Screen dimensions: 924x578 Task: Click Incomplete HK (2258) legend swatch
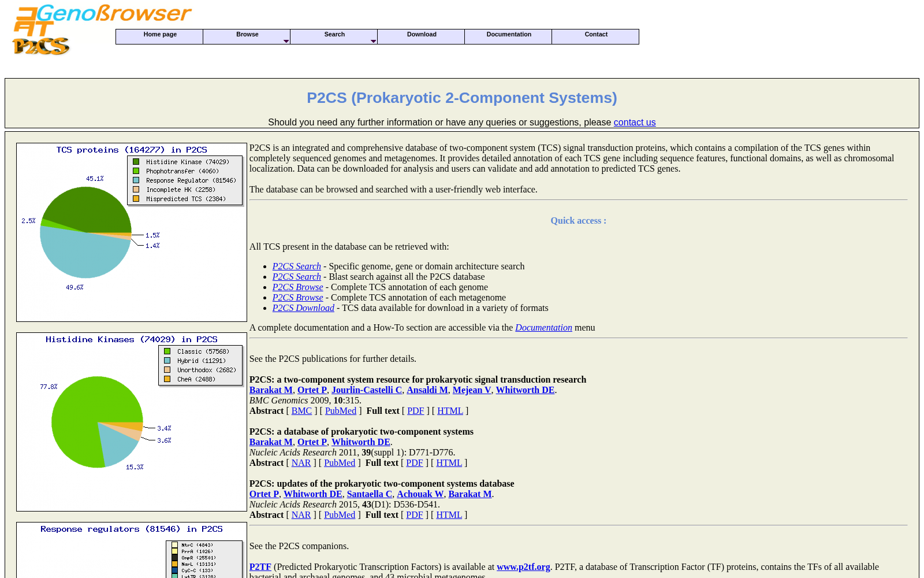(x=136, y=190)
